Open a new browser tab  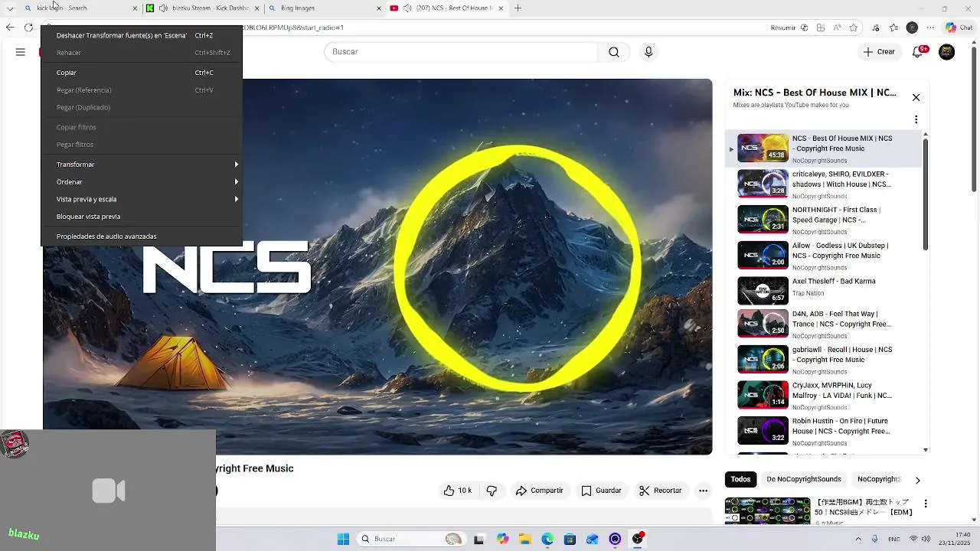click(x=518, y=8)
